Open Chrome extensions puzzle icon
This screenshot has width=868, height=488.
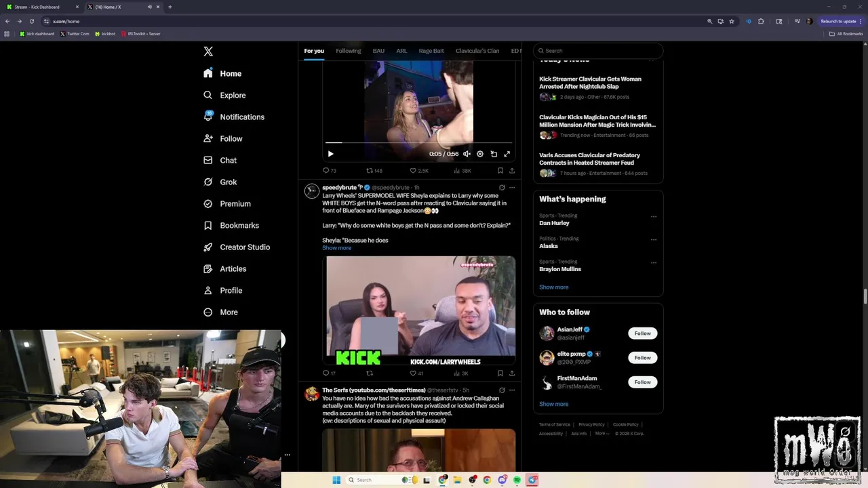(x=761, y=21)
